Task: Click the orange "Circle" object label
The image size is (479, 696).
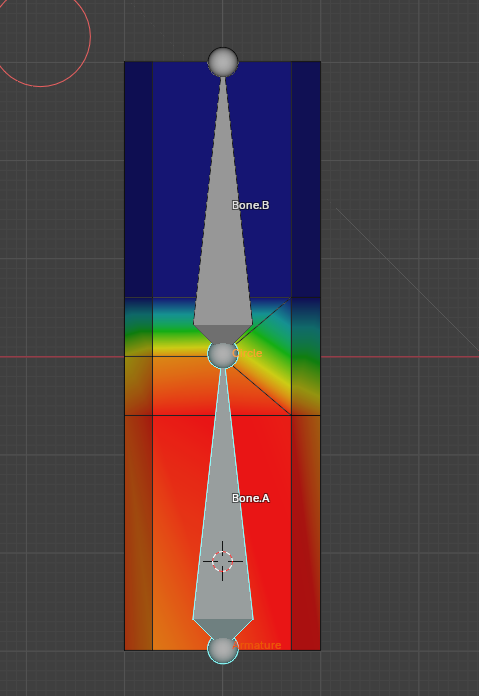Action: click(x=247, y=353)
